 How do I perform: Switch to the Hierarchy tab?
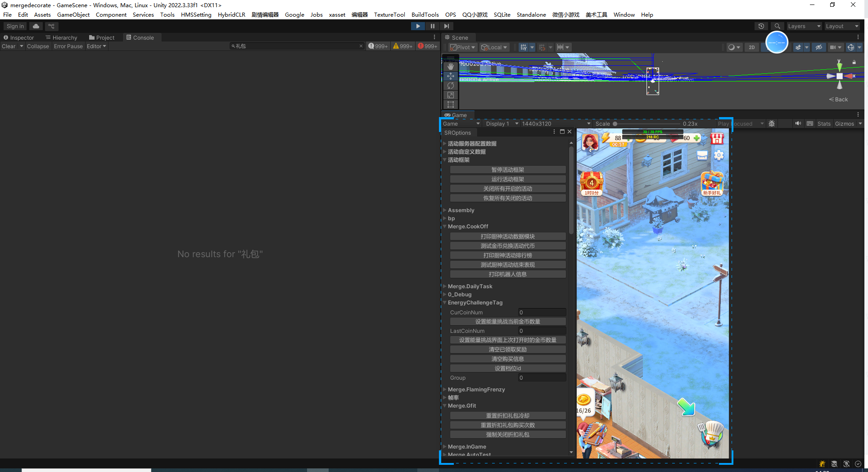[62, 38]
